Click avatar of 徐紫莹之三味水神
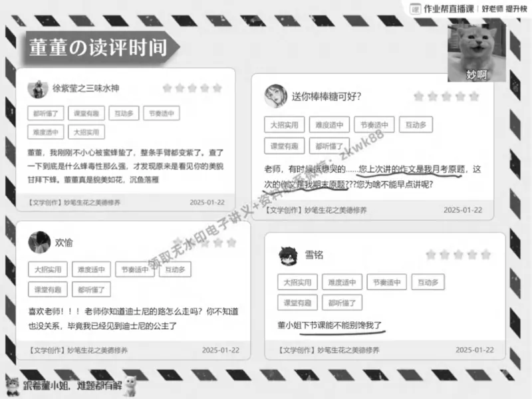 pos(38,89)
